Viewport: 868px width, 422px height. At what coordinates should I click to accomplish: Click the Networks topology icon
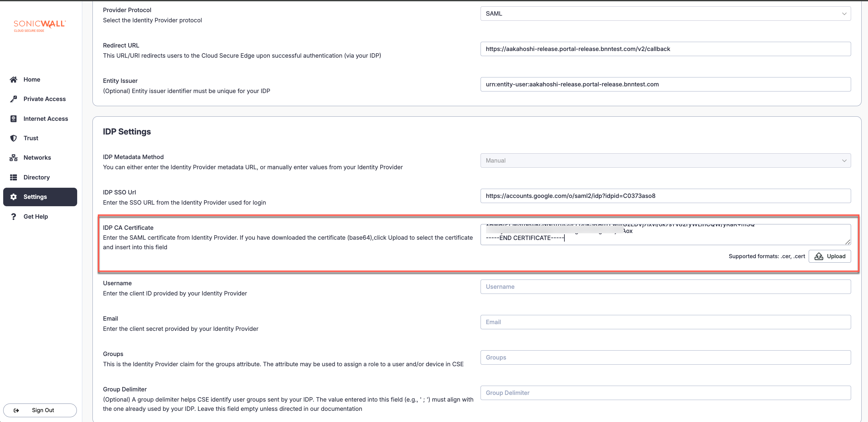pos(13,158)
